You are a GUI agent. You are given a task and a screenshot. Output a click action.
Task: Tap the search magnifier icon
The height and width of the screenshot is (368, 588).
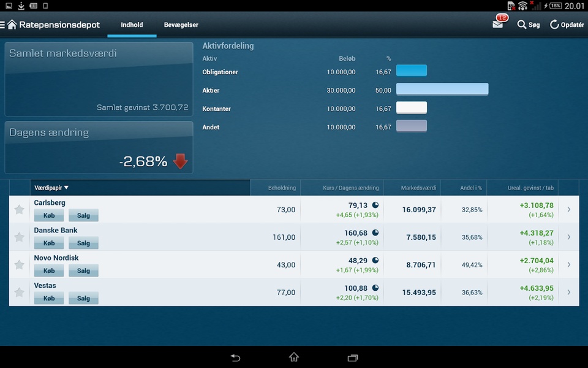(521, 25)
